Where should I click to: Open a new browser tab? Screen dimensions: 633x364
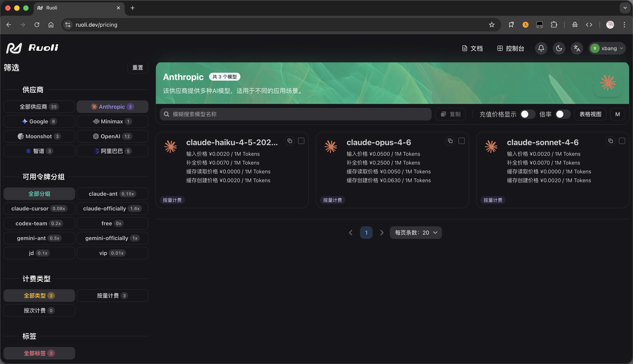coord(132,8)
